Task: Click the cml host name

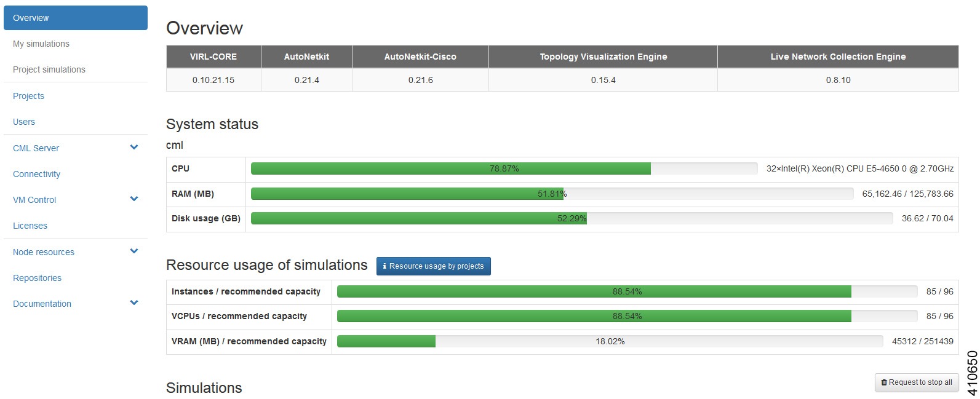Action: pyautogui.click(x=175, y=145)
